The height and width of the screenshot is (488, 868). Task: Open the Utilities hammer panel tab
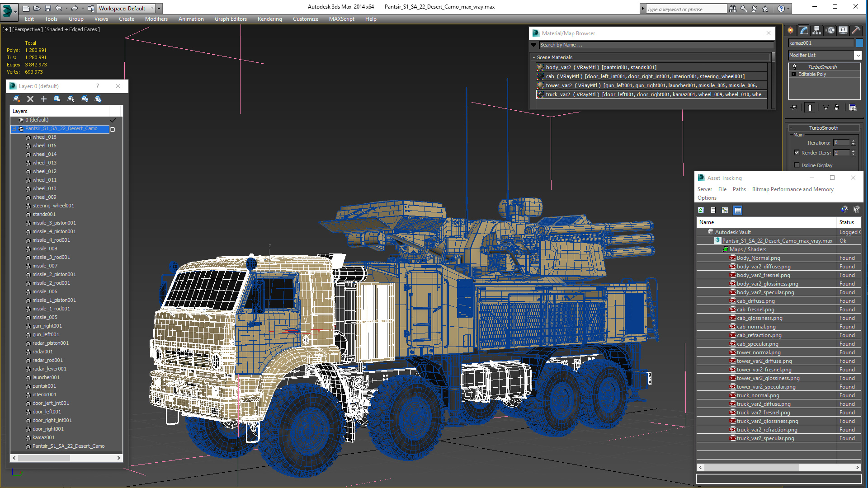(856, 30)
